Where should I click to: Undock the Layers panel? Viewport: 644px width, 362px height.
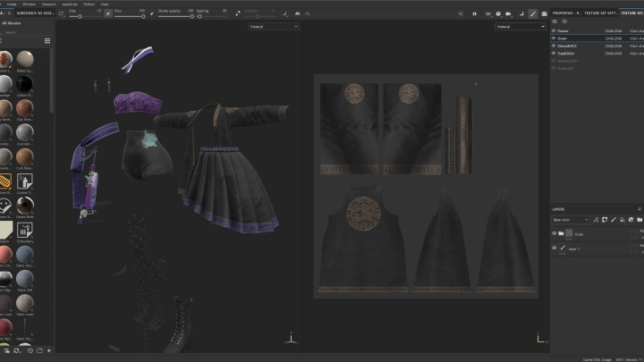640,209
